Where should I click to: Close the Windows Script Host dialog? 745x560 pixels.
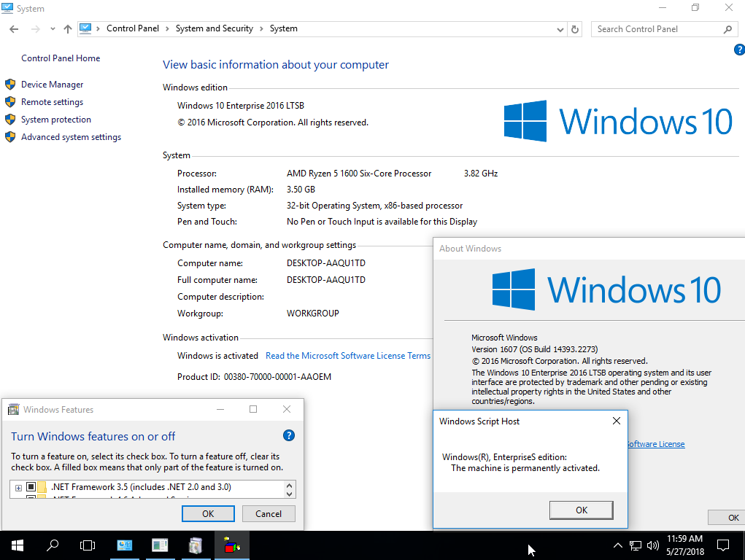coord(617,421)
